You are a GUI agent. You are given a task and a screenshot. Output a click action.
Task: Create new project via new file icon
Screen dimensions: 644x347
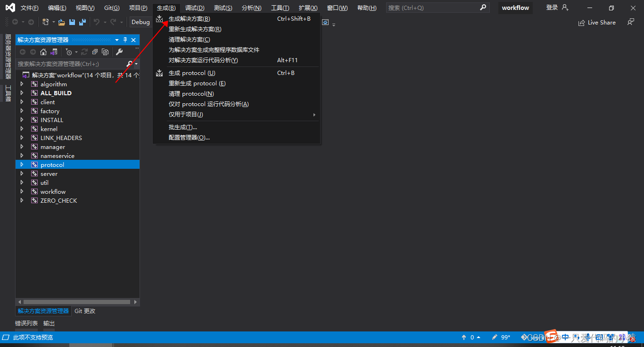pos(46,22)
